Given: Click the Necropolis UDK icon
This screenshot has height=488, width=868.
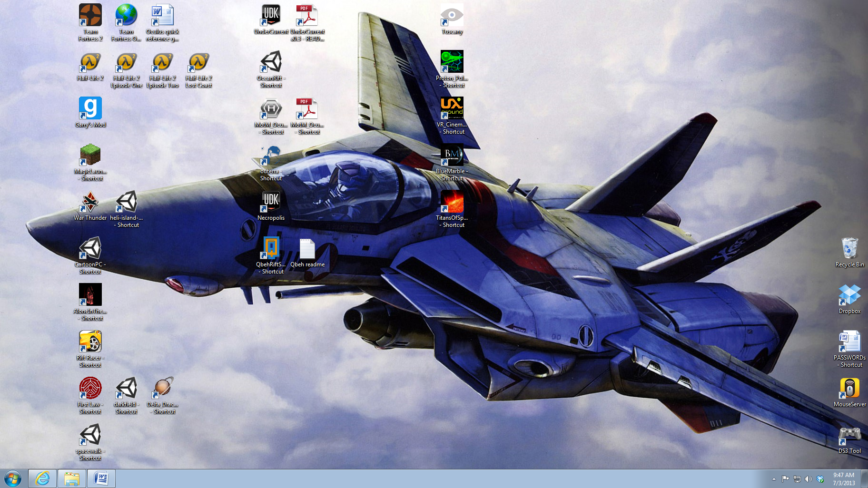Looking at the screenshot, I should (x=271, y=202).
